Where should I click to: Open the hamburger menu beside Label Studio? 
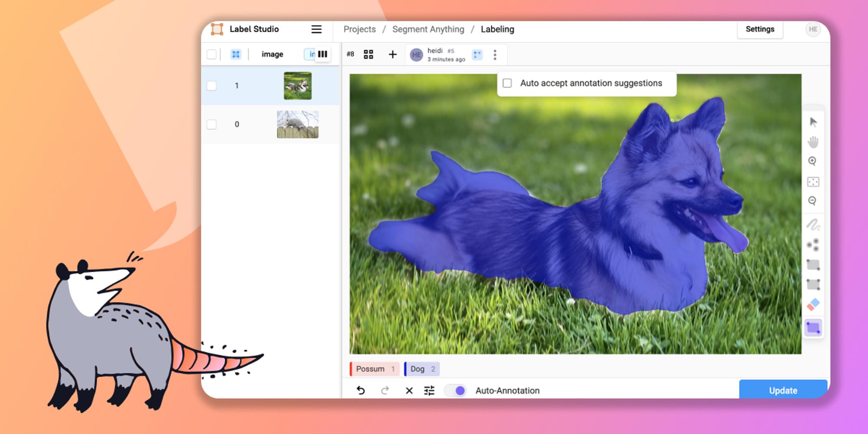(316, 29)
